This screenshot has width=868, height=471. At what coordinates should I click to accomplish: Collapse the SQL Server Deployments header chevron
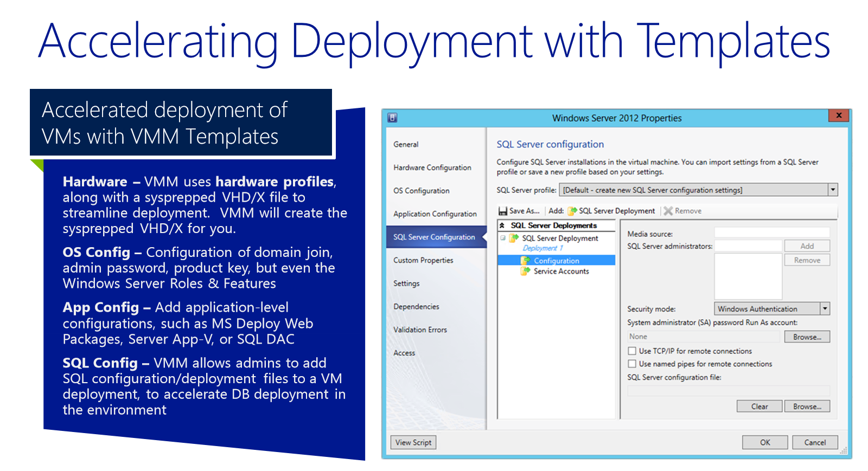click(x=502, y=225)
